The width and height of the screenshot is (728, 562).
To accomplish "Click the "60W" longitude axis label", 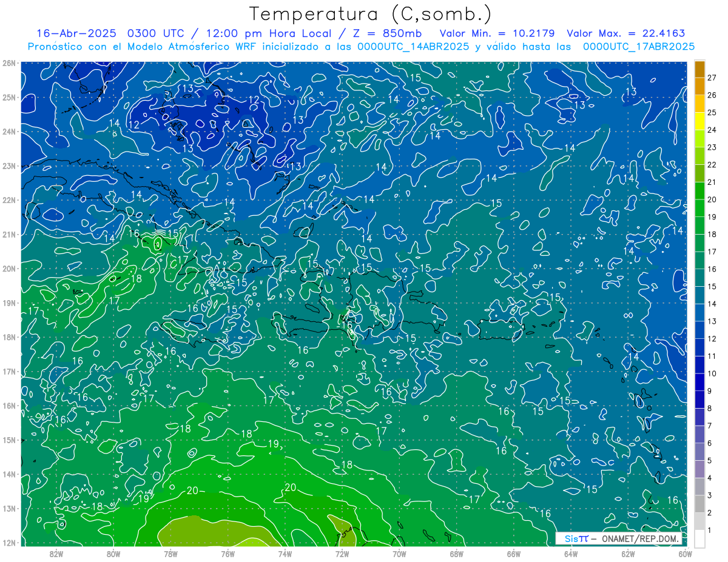I will click(685, 554).
